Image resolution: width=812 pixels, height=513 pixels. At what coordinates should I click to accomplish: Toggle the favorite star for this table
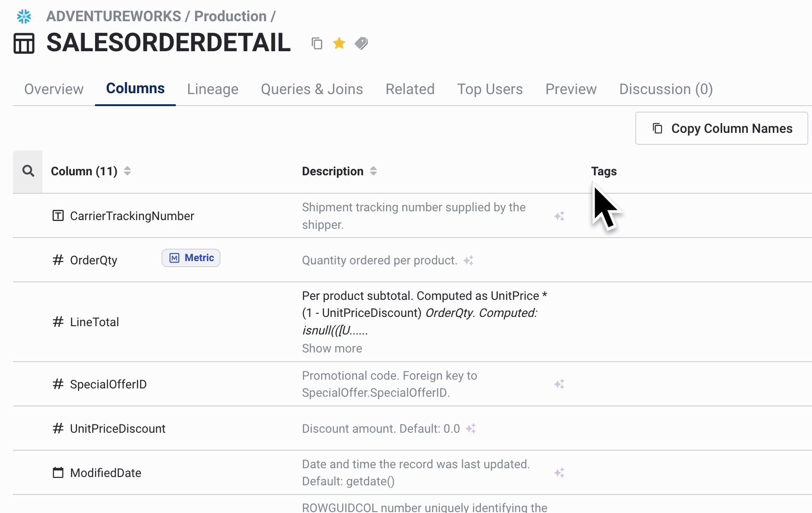pos(339,43)
